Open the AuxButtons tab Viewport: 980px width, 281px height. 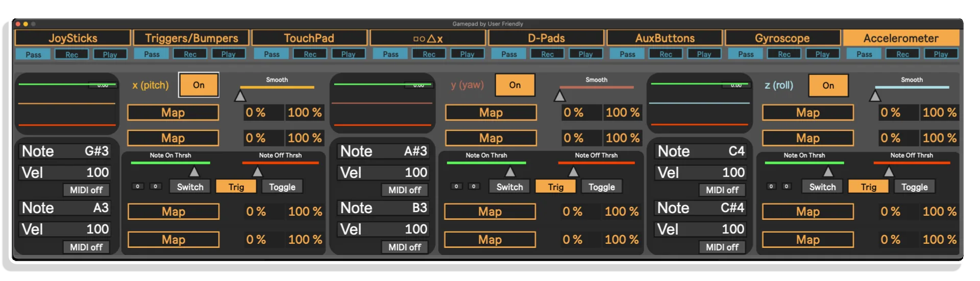point(665,38)
